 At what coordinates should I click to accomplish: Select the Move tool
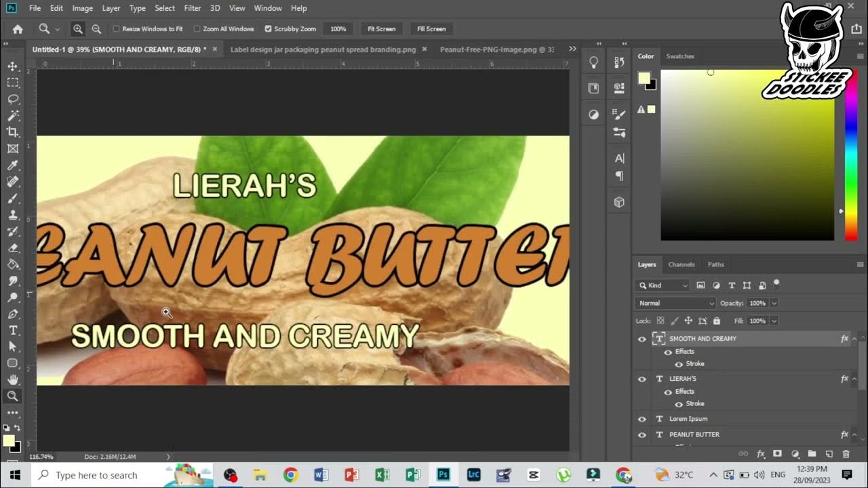tap(13, 66)
